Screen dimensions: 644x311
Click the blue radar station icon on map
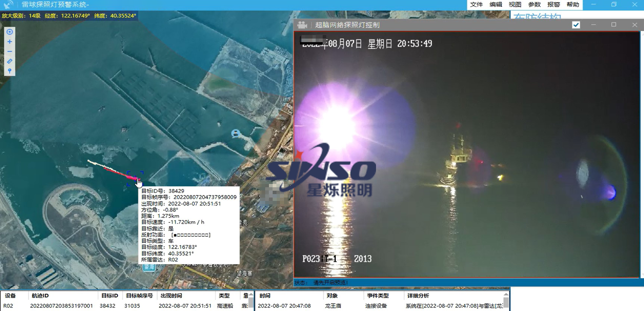(235, 133)
